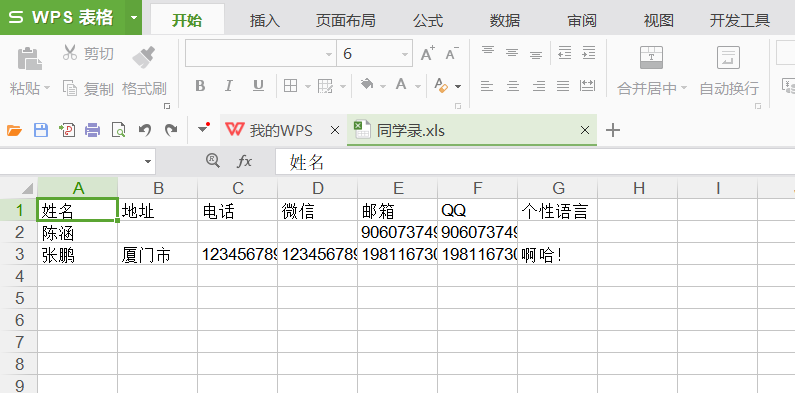The image size is (795, 393).
Task: Click the WPS 表格 application button
Action: (63, 18)
